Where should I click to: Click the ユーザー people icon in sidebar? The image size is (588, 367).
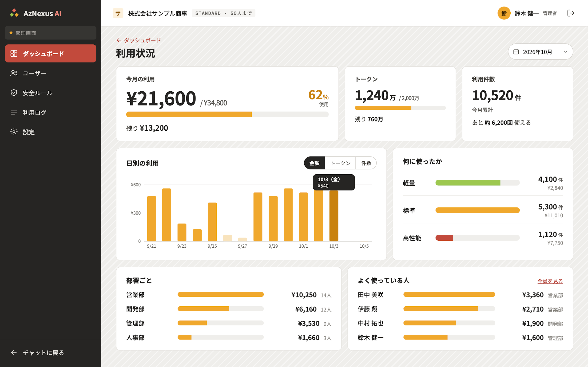(x=14, y=73)
